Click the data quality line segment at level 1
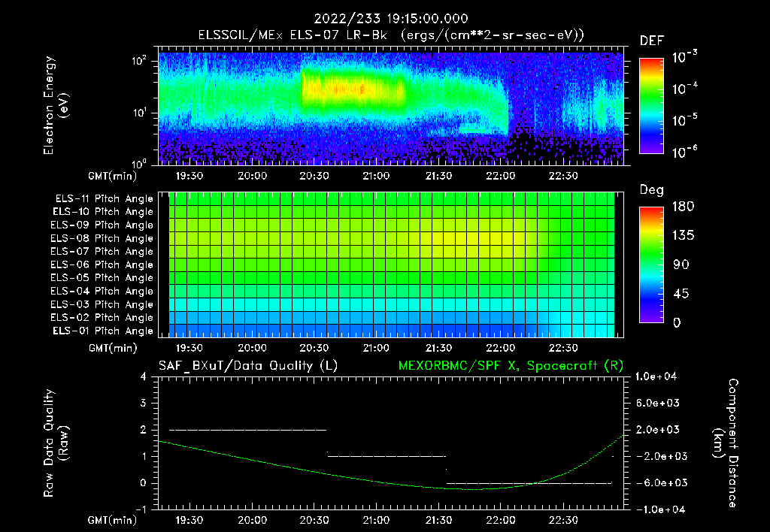Image resolution: width=770 pixels, height=532 pixels. [387, 456]
